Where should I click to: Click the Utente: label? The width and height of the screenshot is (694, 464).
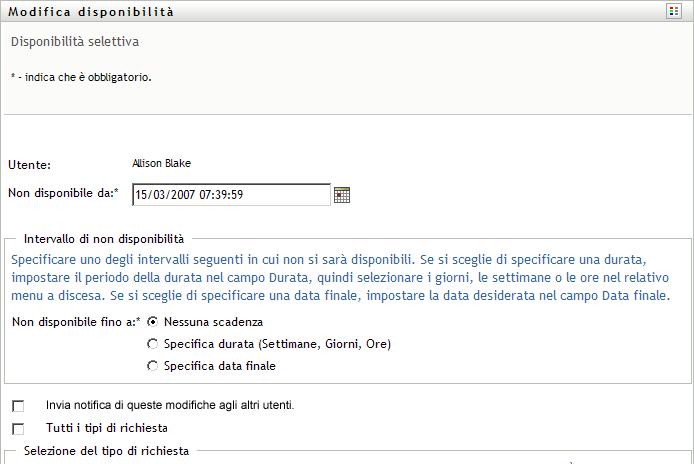point(29,164)
